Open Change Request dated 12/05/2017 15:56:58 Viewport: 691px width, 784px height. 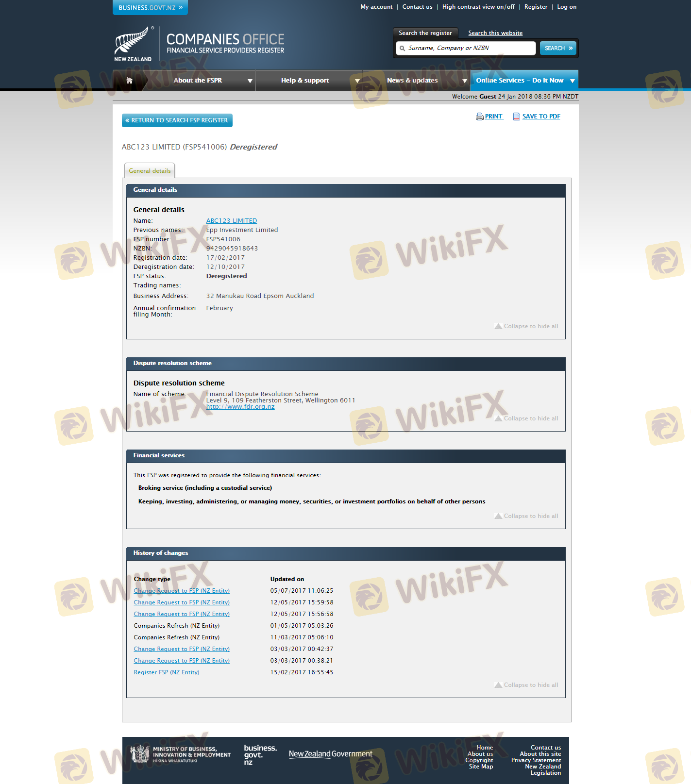pos(182,614)
